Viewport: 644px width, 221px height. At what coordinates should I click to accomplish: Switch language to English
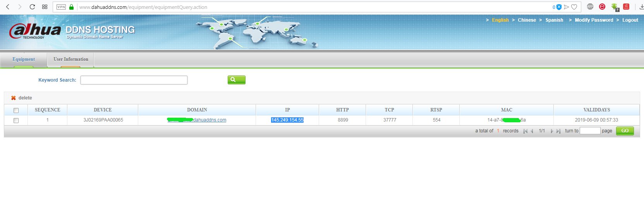point(500,20)
